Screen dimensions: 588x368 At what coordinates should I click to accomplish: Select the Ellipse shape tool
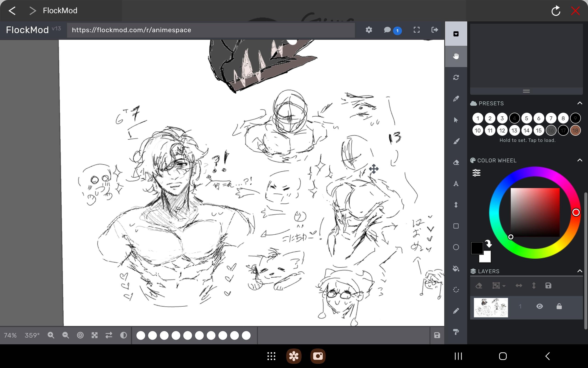point(456,247)
